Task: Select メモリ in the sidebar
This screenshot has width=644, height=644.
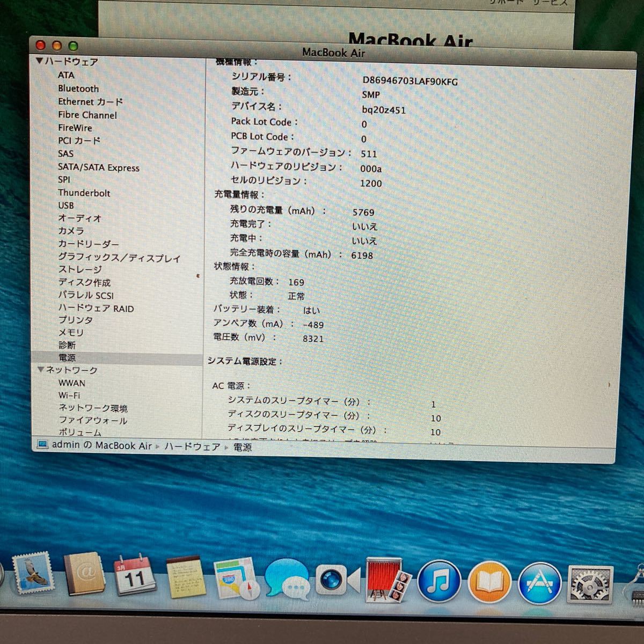Action: [71, 333]
